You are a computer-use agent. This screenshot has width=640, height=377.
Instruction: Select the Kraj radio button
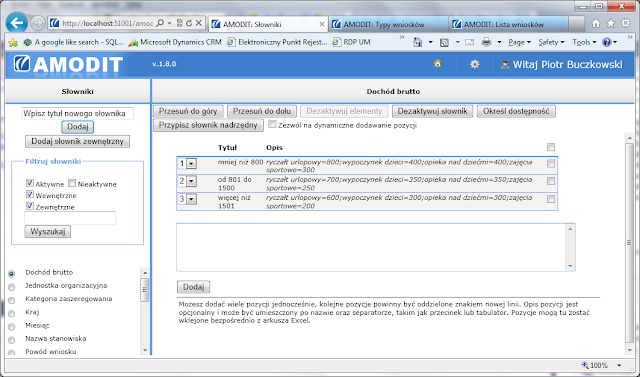coord(11,314)
